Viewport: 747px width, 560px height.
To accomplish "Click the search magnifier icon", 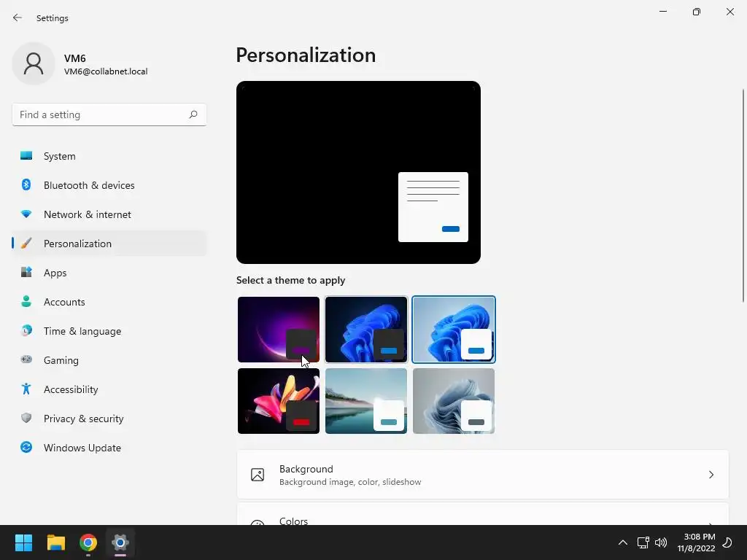I will point(193,114).
